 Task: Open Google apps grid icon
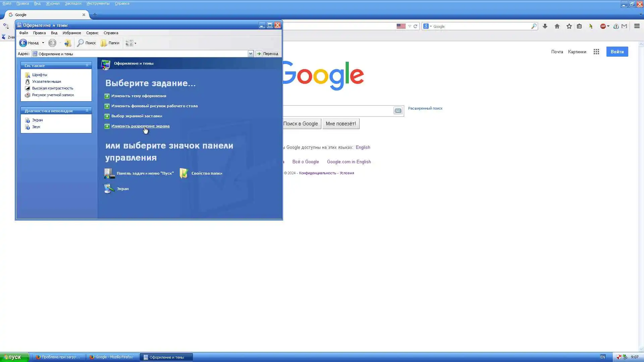[x=596, y=52]
